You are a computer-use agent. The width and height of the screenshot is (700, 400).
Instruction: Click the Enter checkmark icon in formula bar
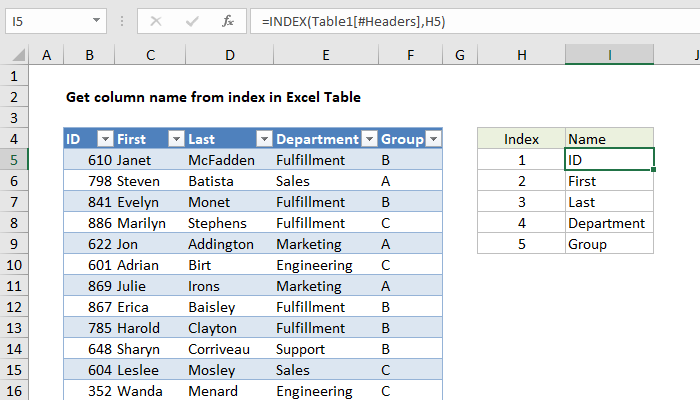point(191,20)
